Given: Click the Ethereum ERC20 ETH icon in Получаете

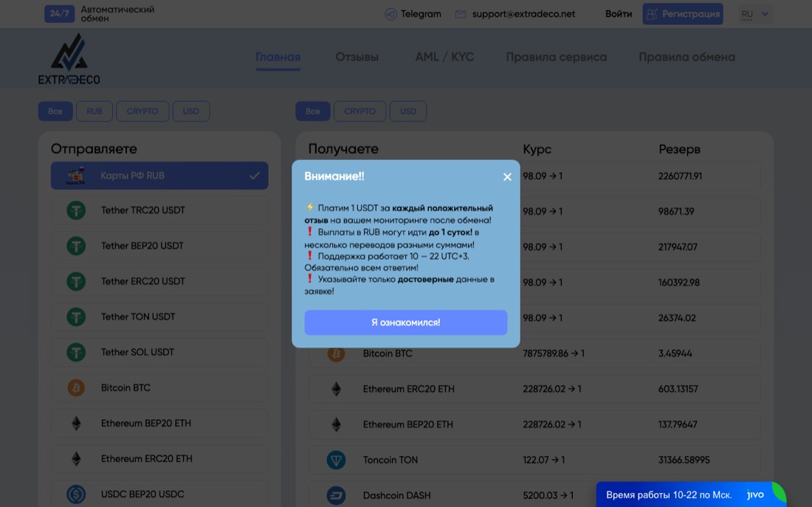Looking at the screenshot, I should point(336,389).
